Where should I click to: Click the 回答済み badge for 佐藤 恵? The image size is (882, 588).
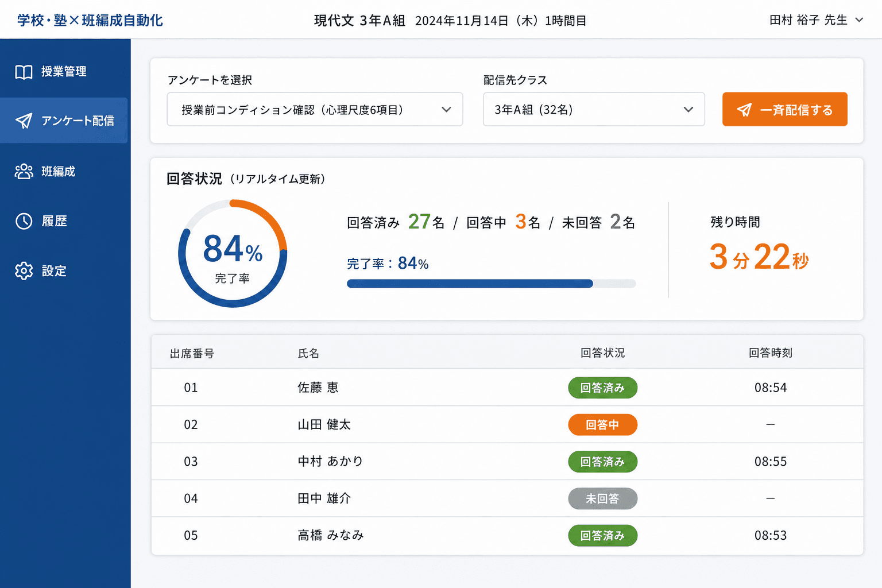coord(602,388)
